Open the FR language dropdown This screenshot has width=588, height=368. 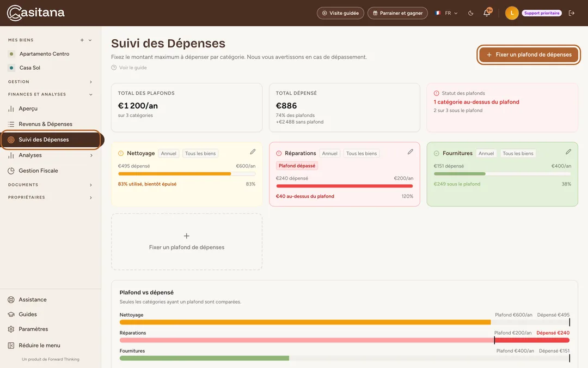(x=446, y=13)
